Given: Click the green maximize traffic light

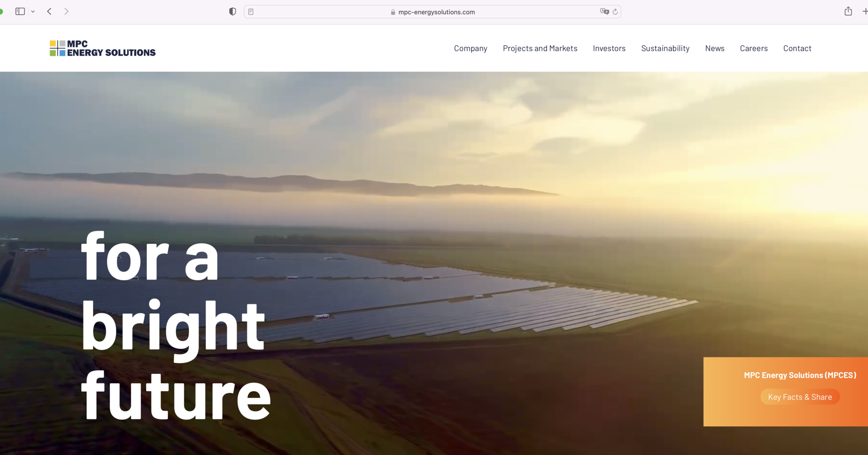Looking at the screenshot, I should (2, 11).
